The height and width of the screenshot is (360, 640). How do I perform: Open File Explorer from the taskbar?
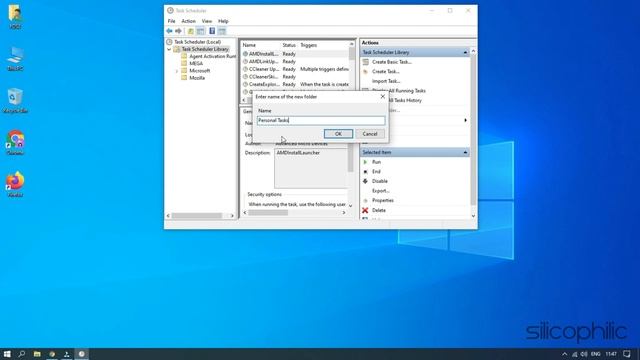pos(37,354)
